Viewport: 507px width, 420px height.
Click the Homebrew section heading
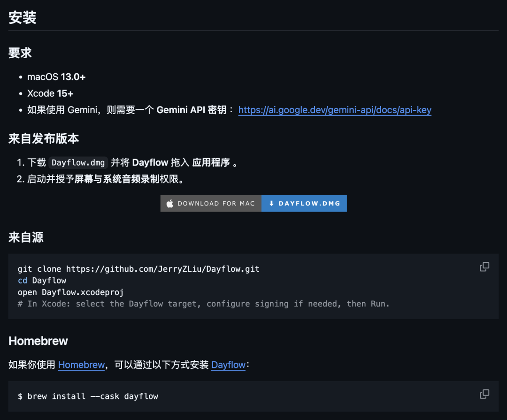coord(38,341)
